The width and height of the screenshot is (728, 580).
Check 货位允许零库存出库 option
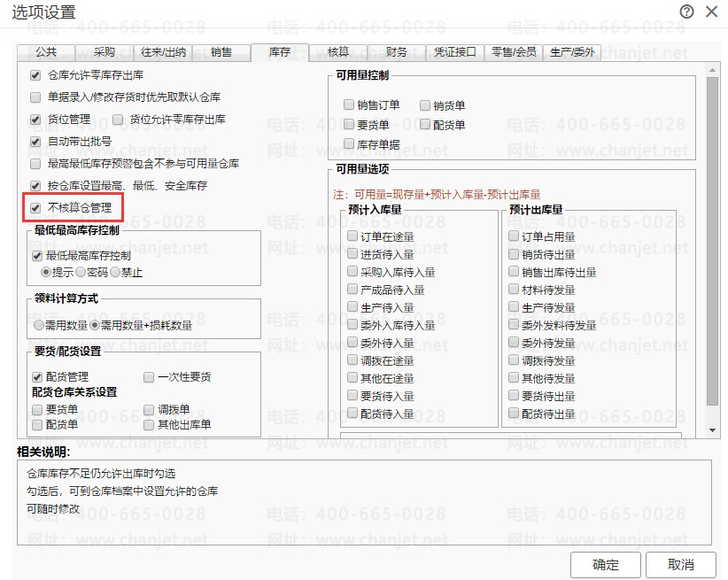118,120
